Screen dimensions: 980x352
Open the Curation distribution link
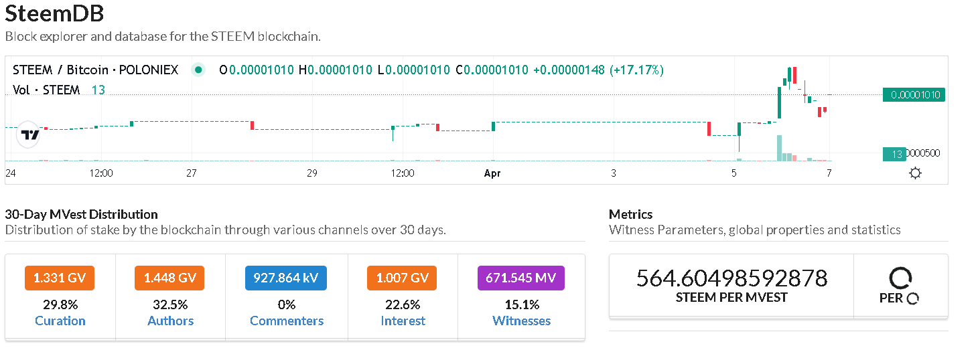click(60, 321)
